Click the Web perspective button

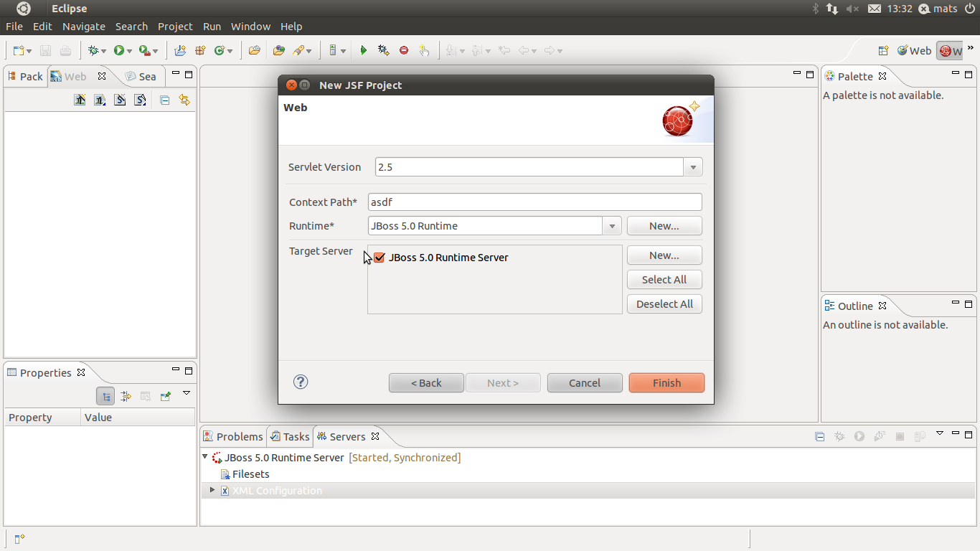913,50
